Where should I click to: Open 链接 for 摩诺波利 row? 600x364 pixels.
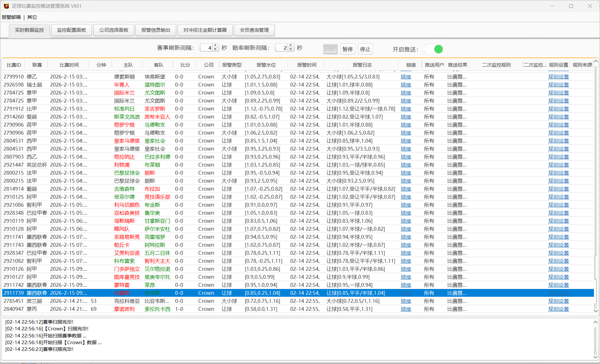pos(406,309)
